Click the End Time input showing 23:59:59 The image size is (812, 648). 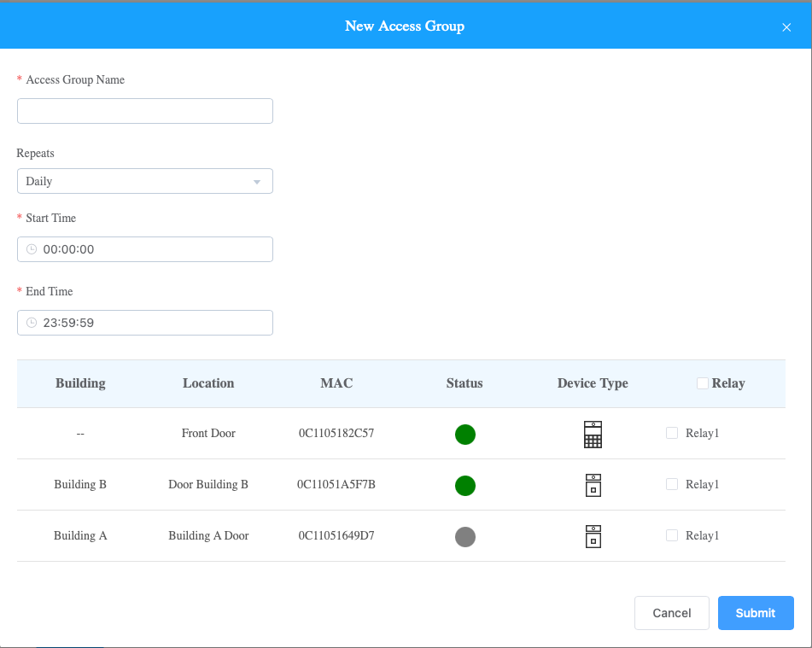click(144, 322)
